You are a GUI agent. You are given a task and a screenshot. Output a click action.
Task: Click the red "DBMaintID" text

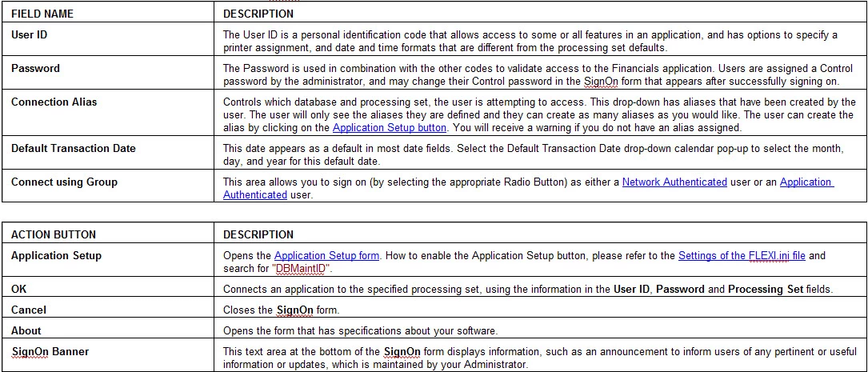(301, 269)
